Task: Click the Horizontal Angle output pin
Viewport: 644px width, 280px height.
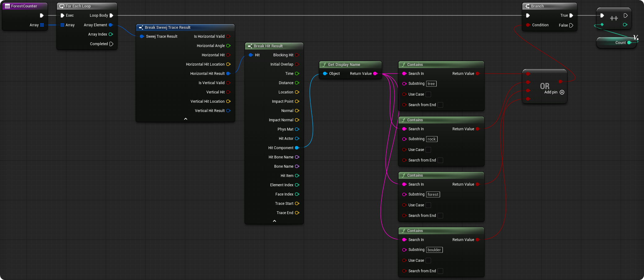Action: [x=228, y=46]
